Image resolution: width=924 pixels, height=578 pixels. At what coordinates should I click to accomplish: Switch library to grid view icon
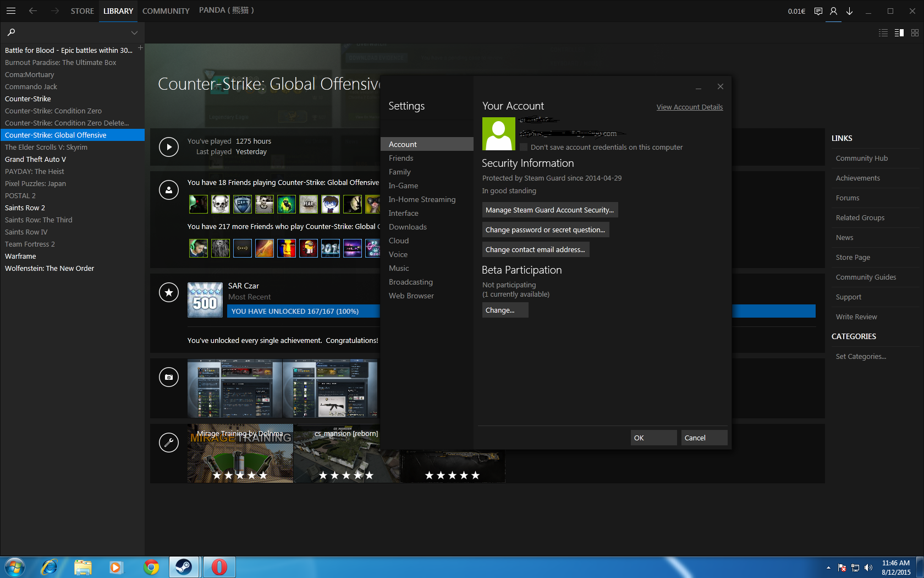click(x=915, y=33)
